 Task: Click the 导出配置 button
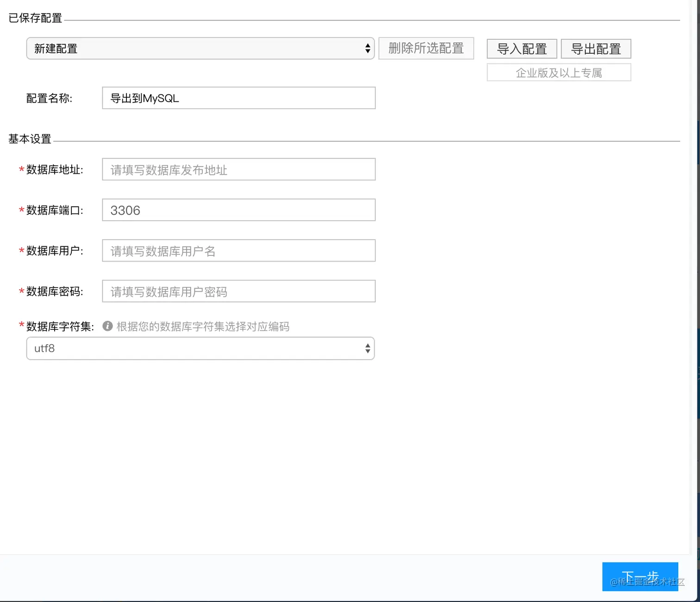596,49
